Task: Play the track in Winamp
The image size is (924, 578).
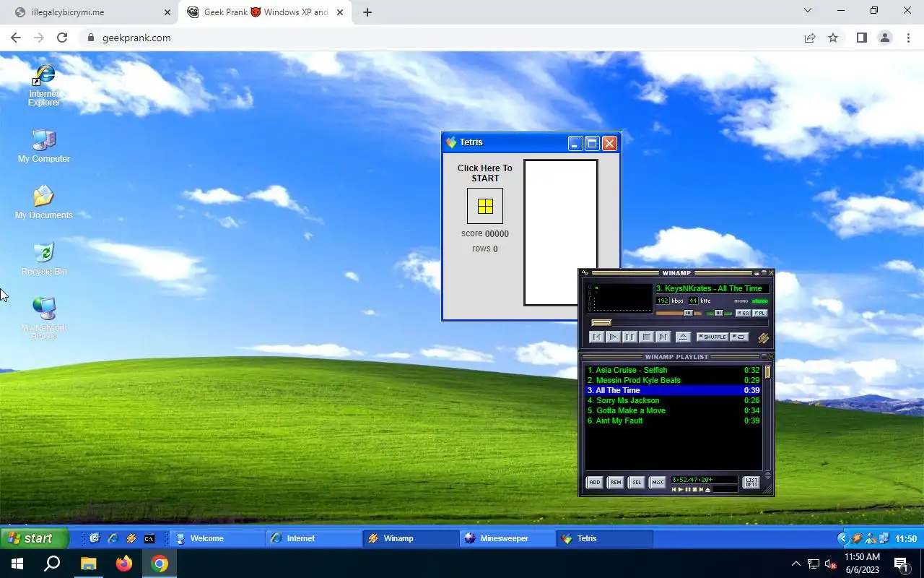Action: tap(613, 337)
